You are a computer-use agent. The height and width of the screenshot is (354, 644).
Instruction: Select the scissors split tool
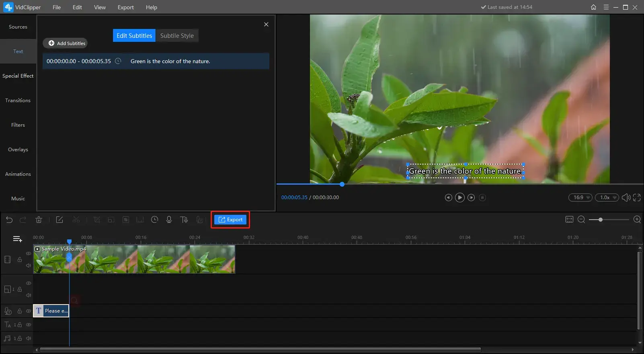tap(76, 220)
